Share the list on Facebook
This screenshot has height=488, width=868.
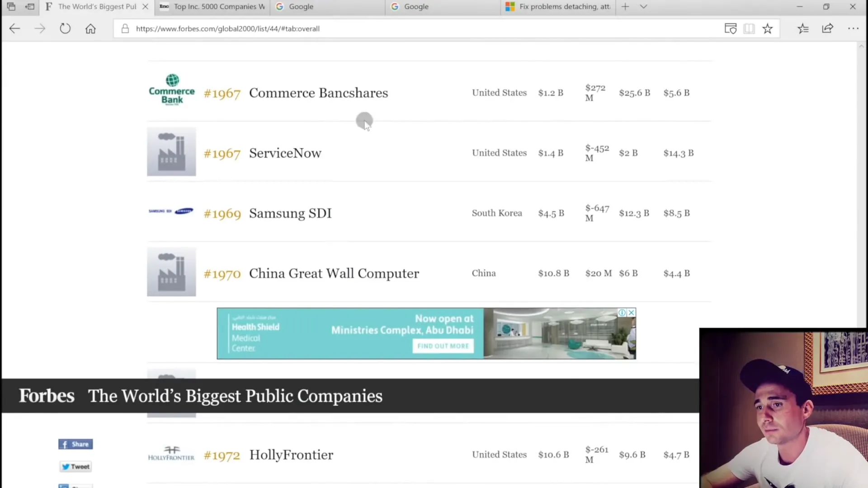(x=75, y=444)
